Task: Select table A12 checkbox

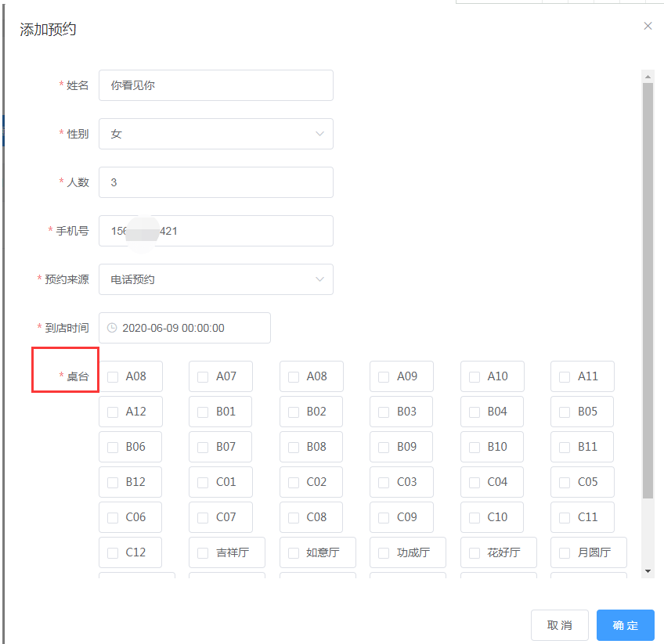Action: 113,412
